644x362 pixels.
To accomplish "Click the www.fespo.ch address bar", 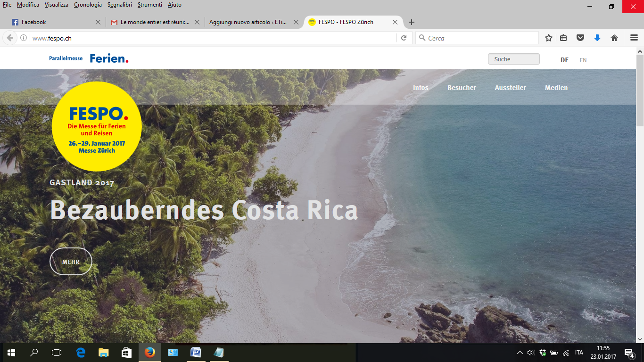I will tap(212, 38).
